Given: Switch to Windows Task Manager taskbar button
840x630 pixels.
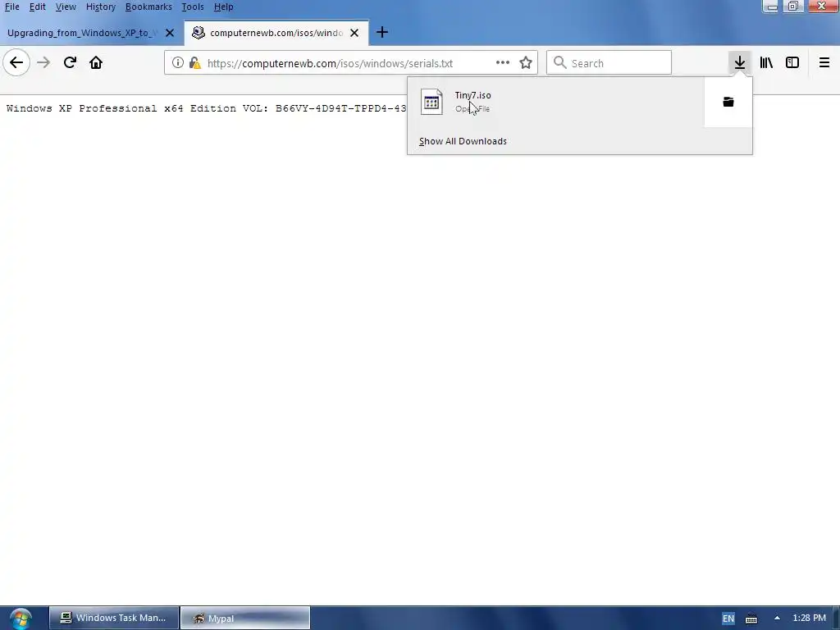Looking at the screenshot, I should click(x=113, y=618).
